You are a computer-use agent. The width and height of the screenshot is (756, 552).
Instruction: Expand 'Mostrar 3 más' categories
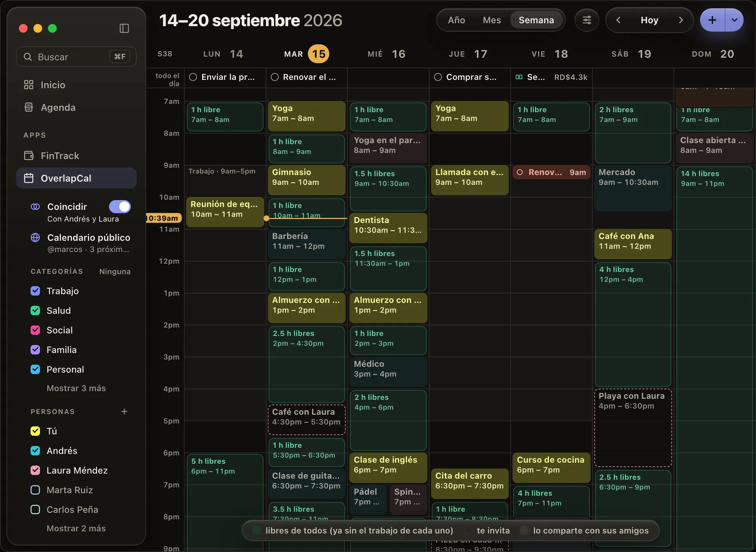pos(76,388)
